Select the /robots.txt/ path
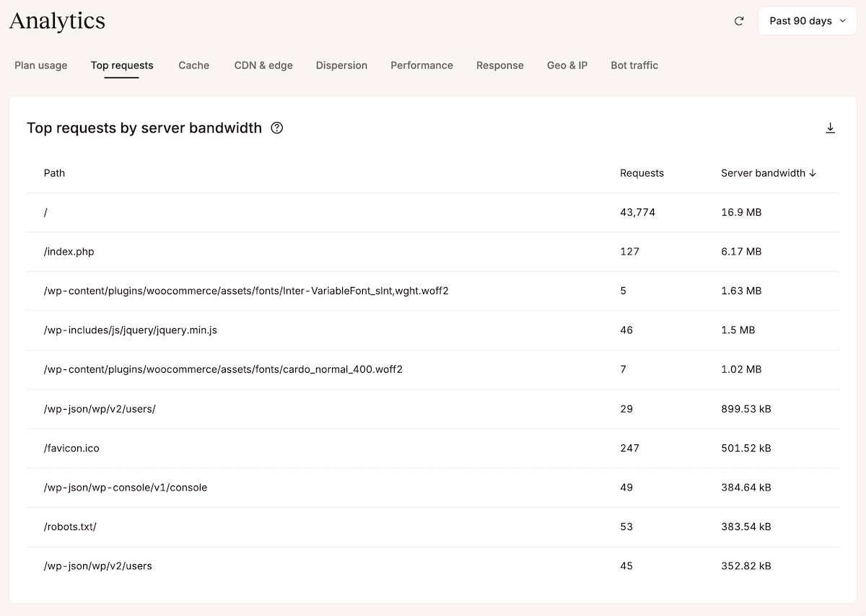The width and height of the screenshot is (866, 616). point(70,527)
